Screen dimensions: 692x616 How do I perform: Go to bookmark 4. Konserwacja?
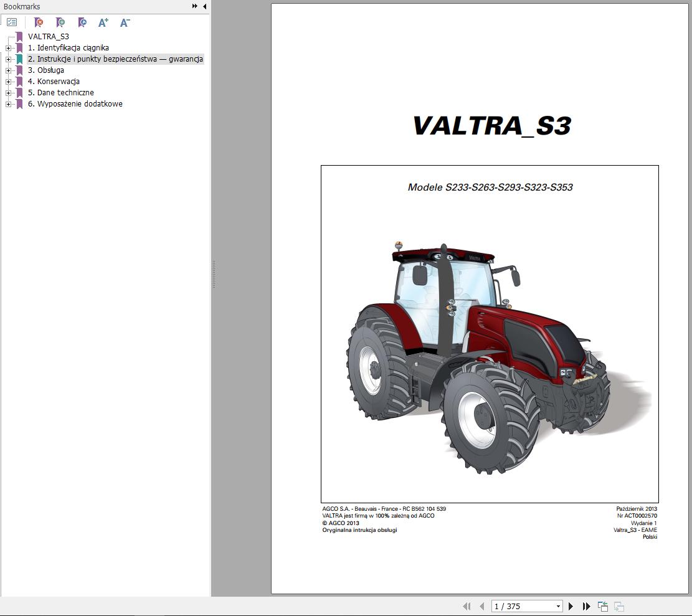[54, 81]
